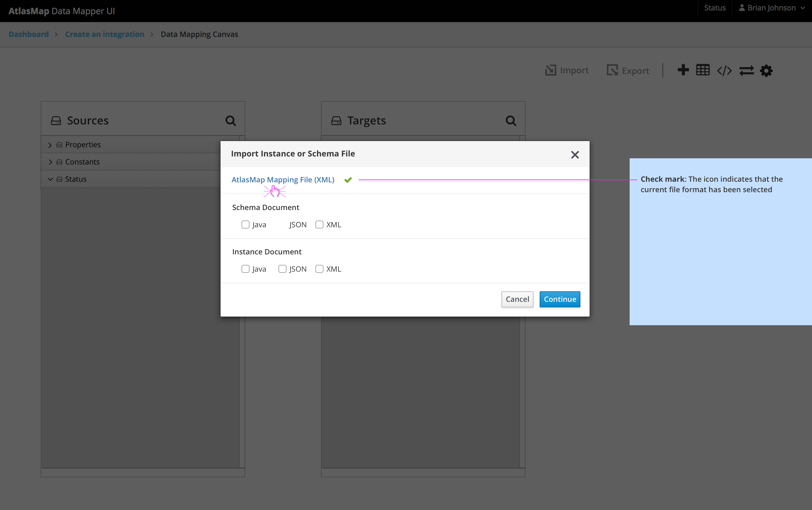Viewport: 812px width, 510px height.
Task: Click the Cancel button in the dialog
Action: tap(517, 299)
